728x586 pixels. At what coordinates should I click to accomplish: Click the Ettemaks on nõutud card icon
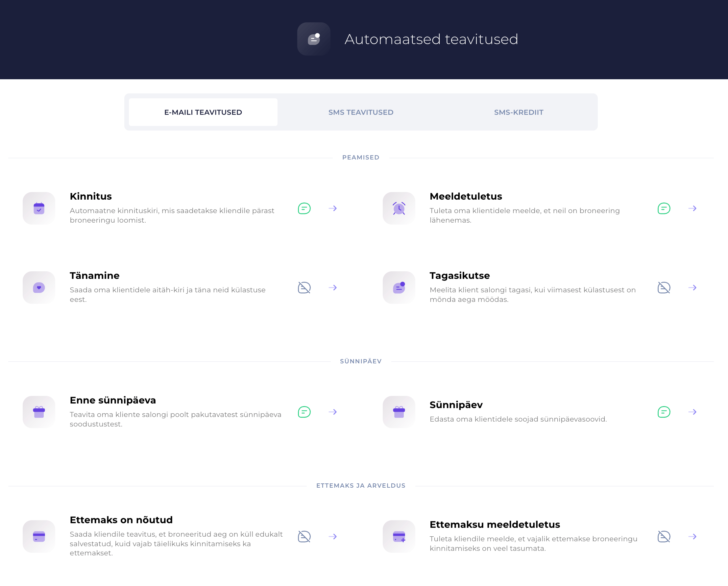coord(39,536)
